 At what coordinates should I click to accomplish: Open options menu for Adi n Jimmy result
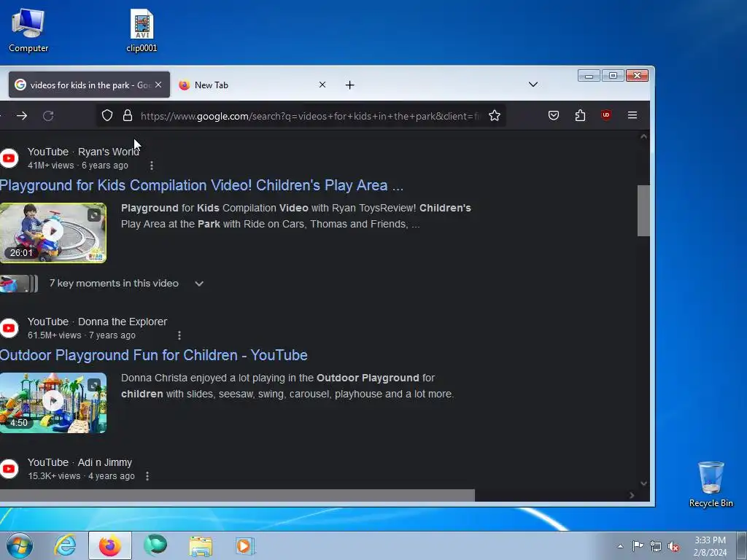(x=147, y=475)
